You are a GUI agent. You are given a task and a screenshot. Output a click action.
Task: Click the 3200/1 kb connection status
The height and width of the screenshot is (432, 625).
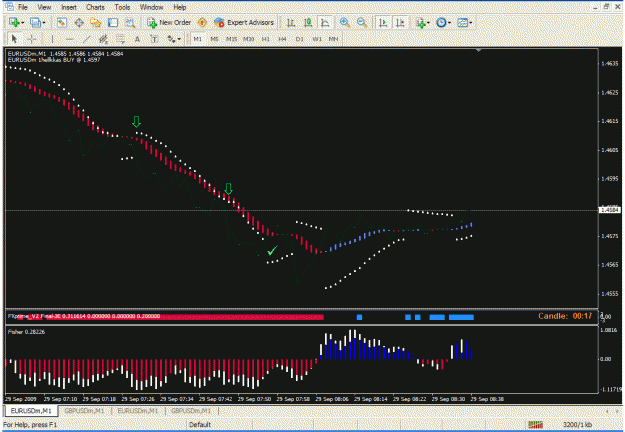[577, 424]
